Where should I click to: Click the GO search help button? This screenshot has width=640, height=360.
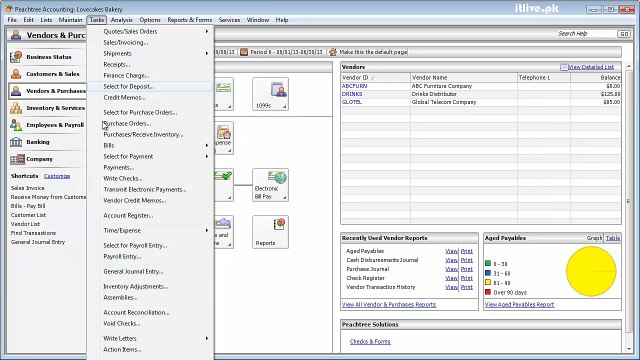click(624, 34)
